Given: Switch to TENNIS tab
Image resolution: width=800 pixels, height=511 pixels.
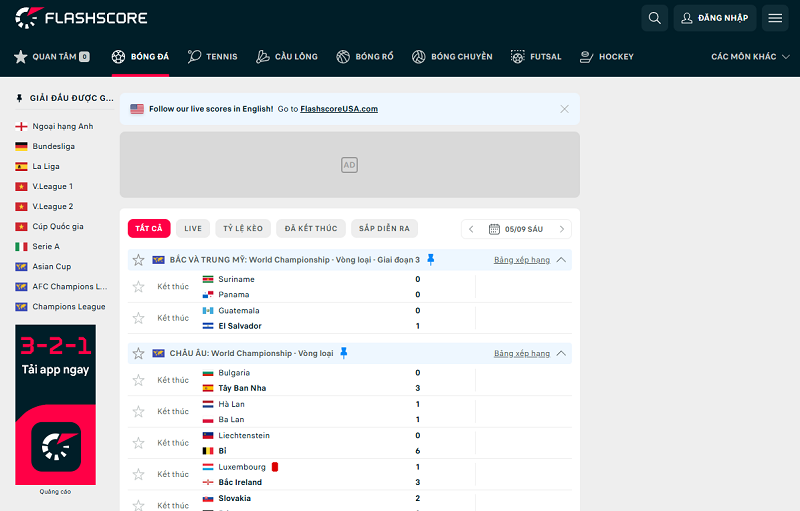Looking at the screenshot, I should point(212,57).
